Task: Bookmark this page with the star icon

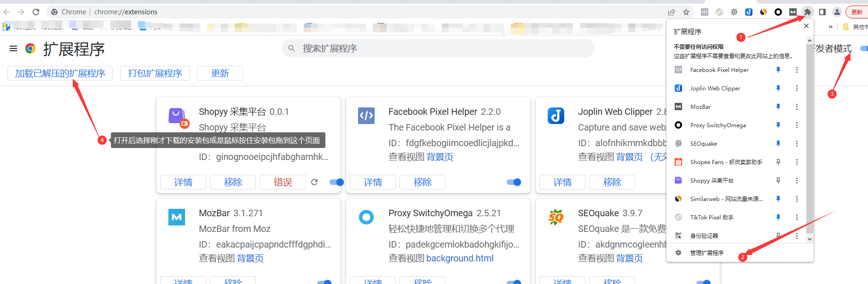Action: [686, 12]
